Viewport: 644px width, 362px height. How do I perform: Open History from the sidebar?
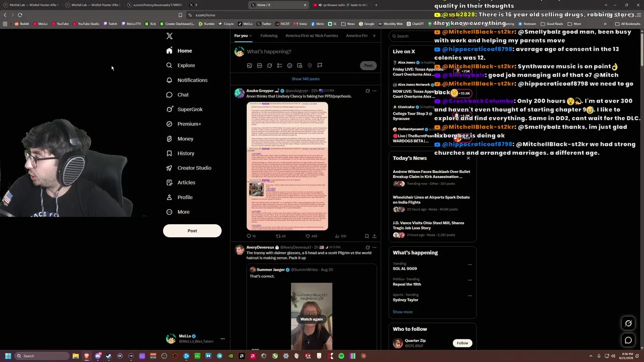(181, 153)
